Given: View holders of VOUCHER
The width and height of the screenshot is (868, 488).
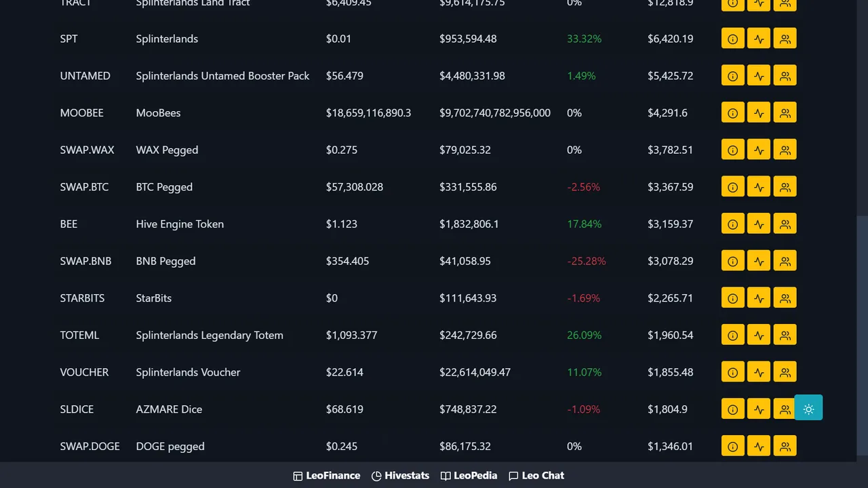Looking at the screenshot, I should click(785, 372).
